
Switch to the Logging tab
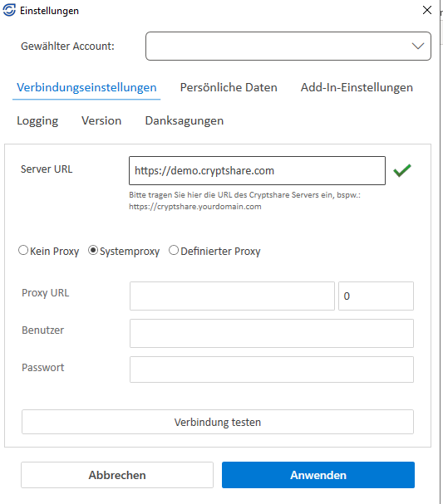(37, 121)
